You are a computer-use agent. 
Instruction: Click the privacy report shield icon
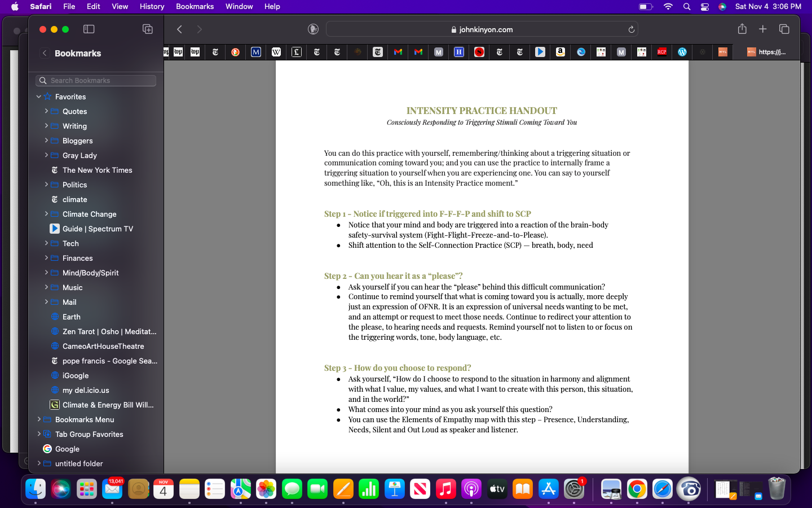click(x=313, y=29)
